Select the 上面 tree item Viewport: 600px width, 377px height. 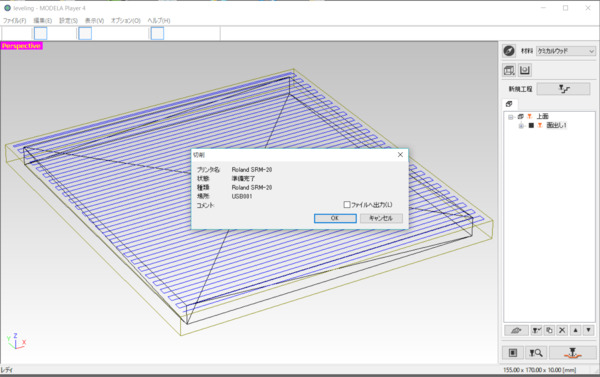(x=543, y=116)
